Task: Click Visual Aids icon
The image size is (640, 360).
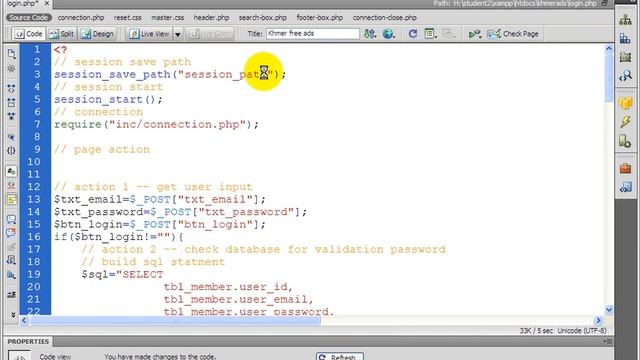Action: tap(449, 34)
